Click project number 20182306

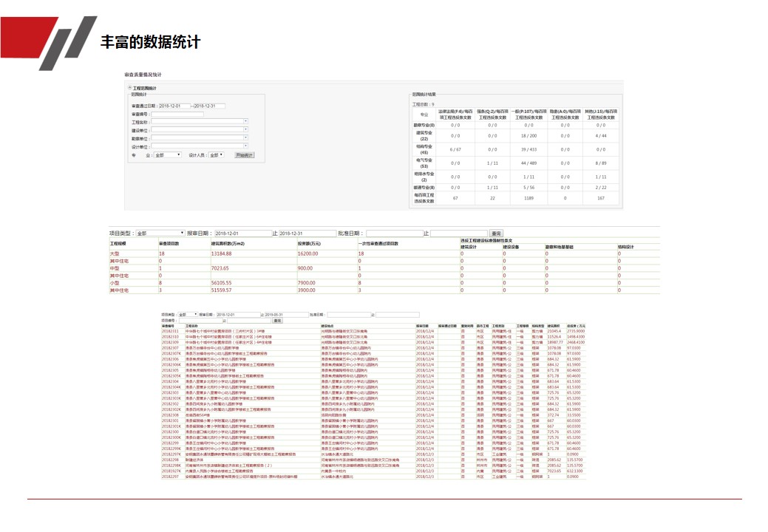pyautogui.click(x=170, y=359)
